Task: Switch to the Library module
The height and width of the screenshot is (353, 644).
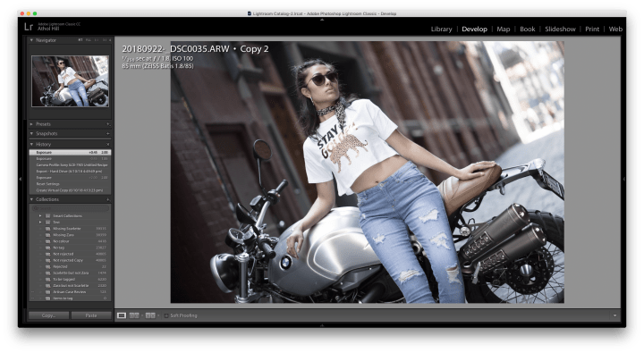Action: 441,29
